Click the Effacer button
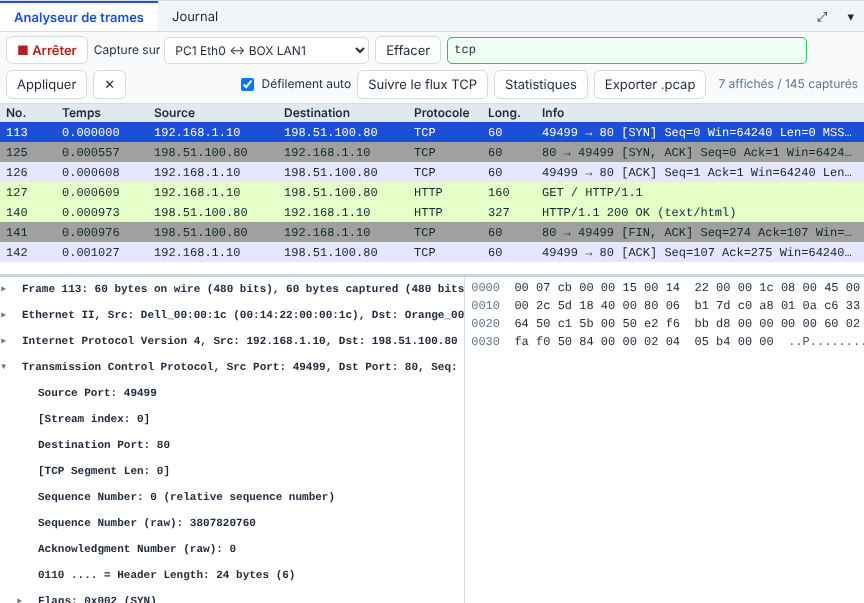Screen dimensions: 864x603 [408, 51]
